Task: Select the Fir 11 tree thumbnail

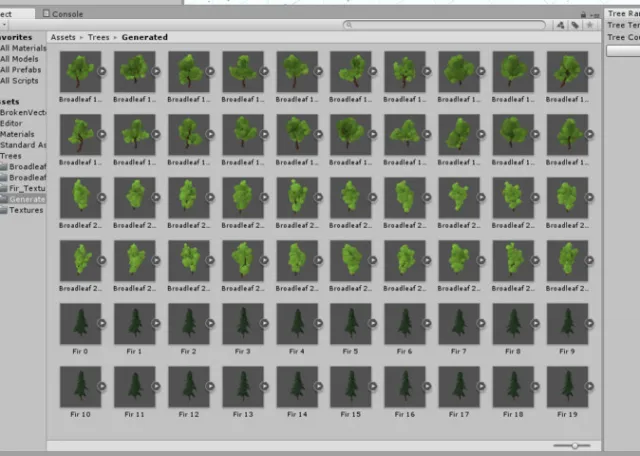Action: point(135,387)
